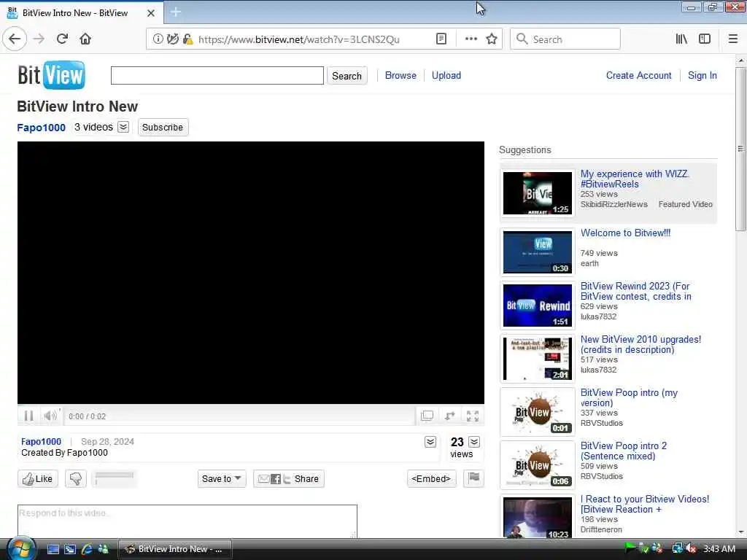The width and height of the screenshot is (747, 560).
Task: Open the Windows Start orb
Action: (20, 548)
